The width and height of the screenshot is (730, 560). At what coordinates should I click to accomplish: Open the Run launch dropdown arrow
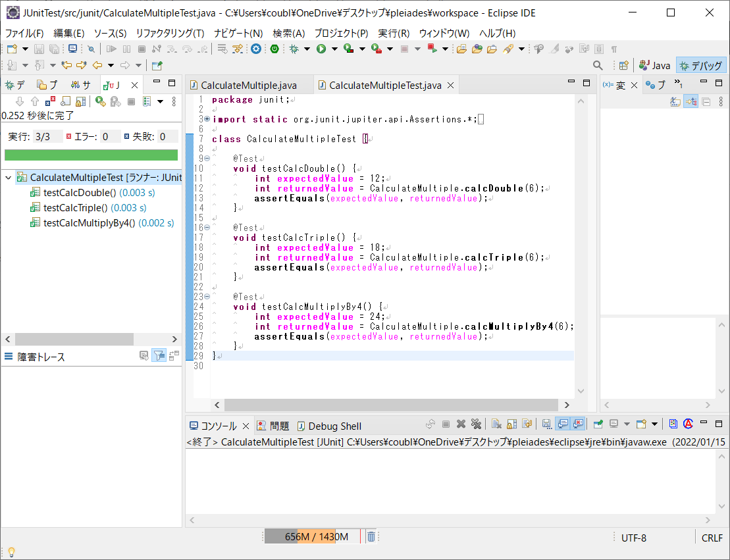coord(334,49)
